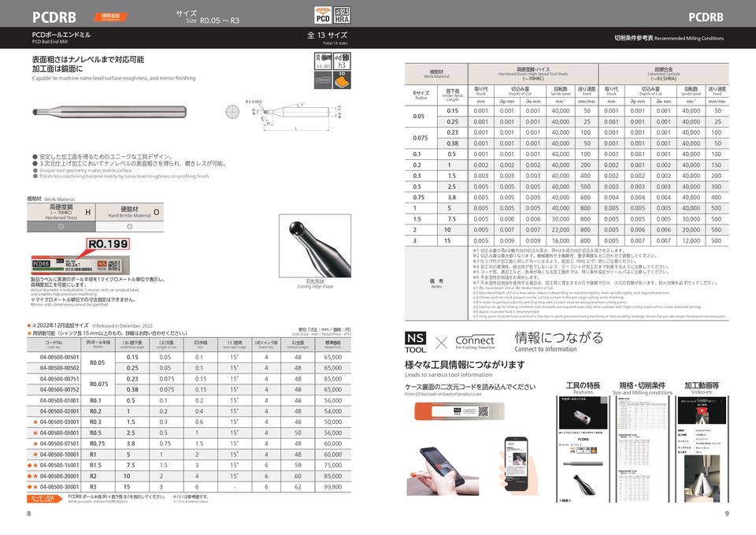This screenshot has width=756, height=535.
Task: Click the NS TOOL logo
Action: pyautogui.click(x=415, y=342)
